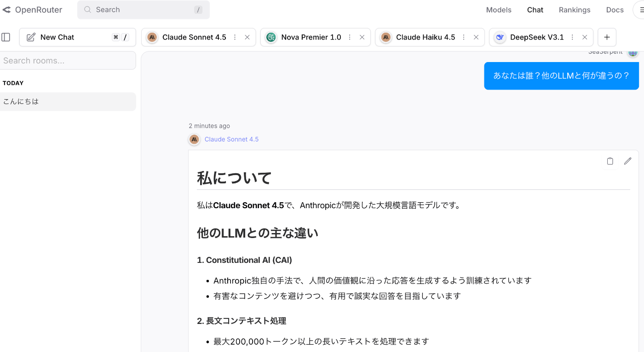Open the Rankings page
The image size is (644, 352).
tap(575, 10)
